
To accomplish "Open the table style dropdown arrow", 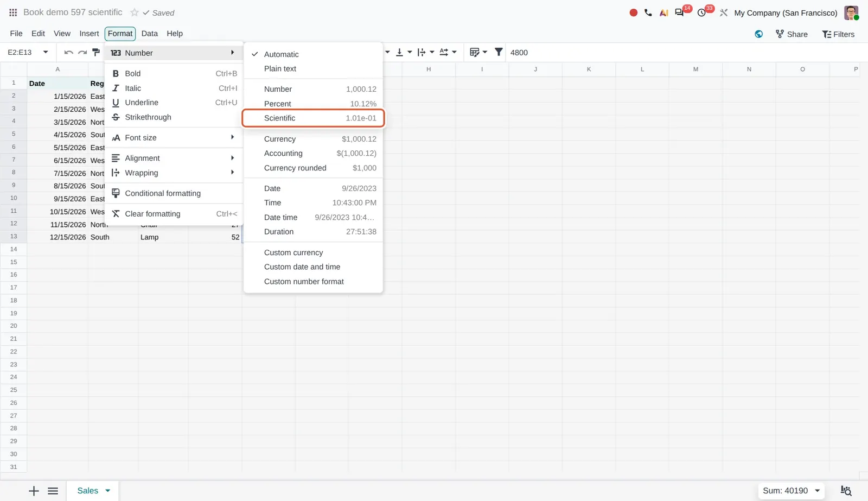I will [x=485, y=53].
